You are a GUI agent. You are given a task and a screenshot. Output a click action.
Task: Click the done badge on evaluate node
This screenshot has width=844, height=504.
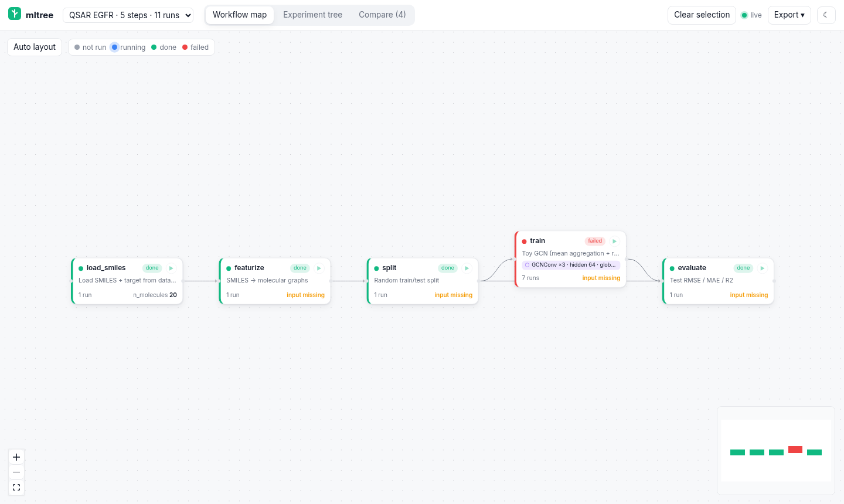pyautogui.click(x=743, y=268)
